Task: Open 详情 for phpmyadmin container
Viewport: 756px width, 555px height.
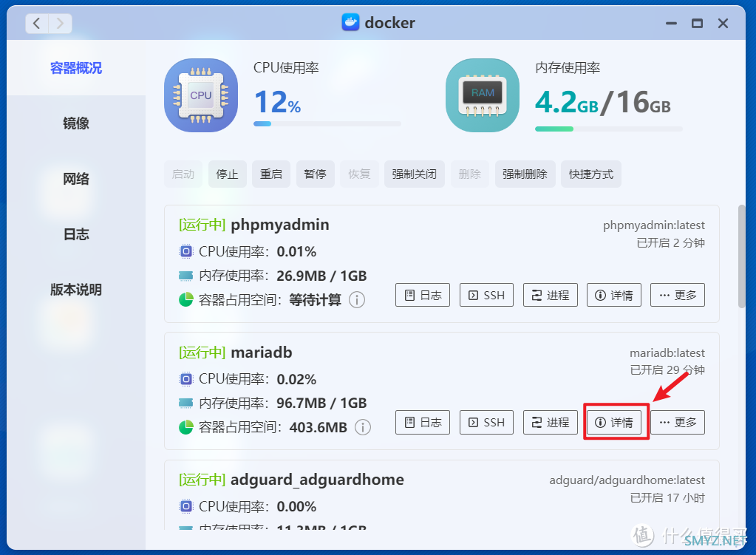Action: click(614, 295)
